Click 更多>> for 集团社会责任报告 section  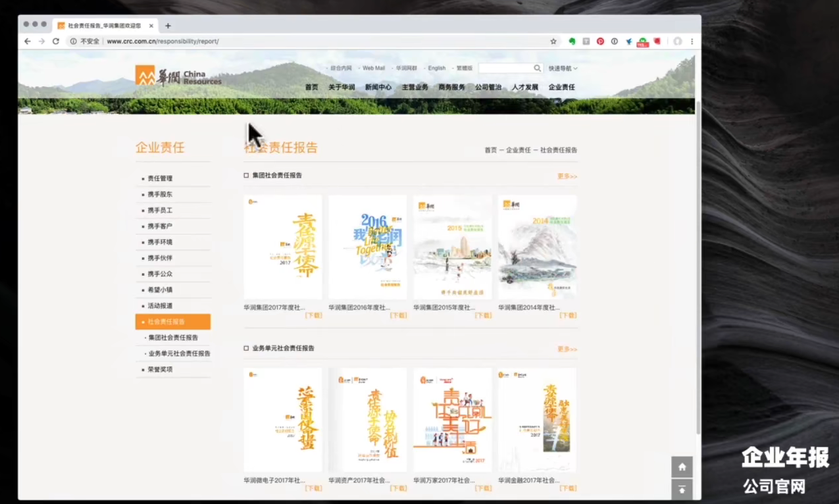(567, 176)
